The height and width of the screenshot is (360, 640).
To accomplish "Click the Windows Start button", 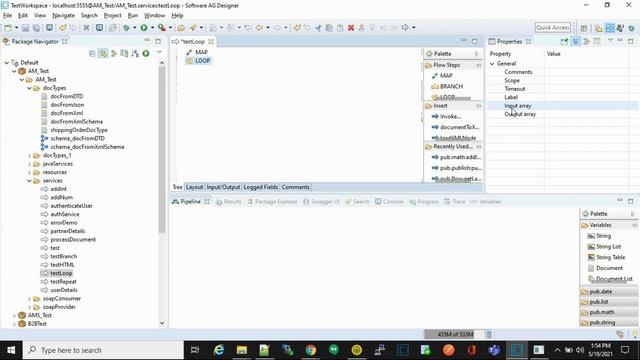I will click(11, 350).
